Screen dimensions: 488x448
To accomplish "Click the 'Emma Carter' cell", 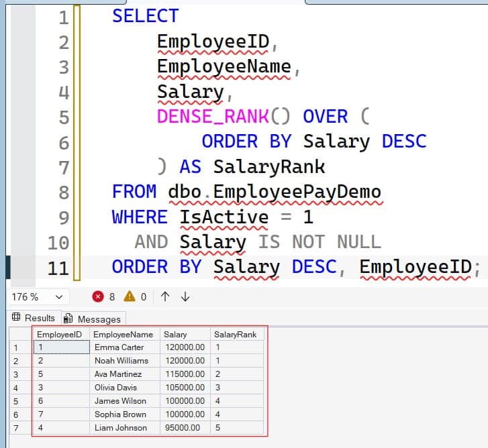I will pos(125,347).
